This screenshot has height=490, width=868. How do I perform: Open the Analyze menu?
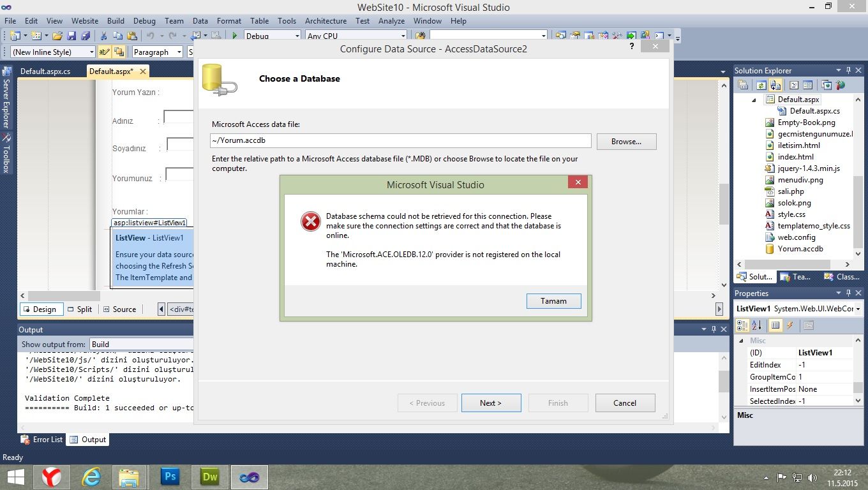pos(391,20)
